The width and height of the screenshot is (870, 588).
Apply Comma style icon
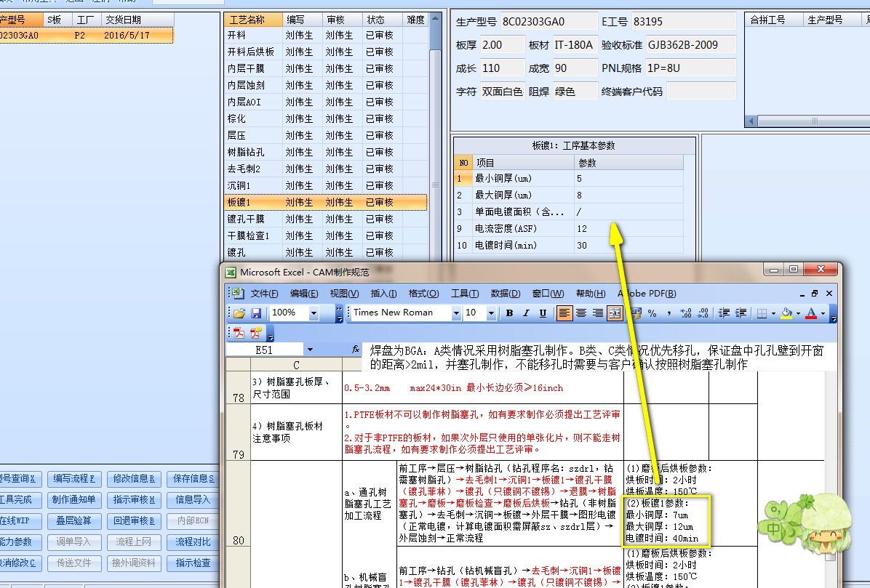[x=669, y=313]
